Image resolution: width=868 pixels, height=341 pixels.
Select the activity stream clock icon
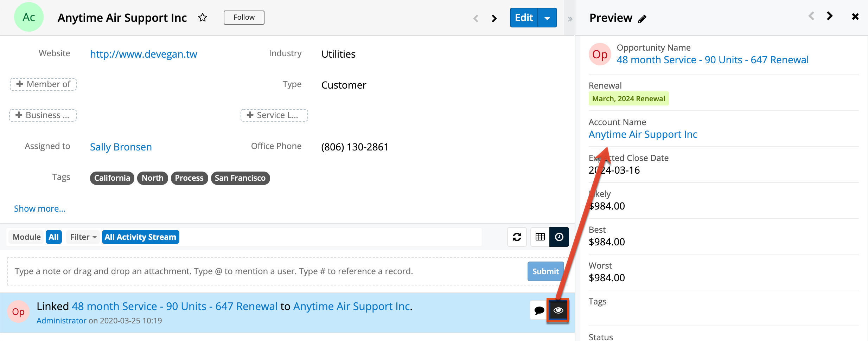(559, 237)
